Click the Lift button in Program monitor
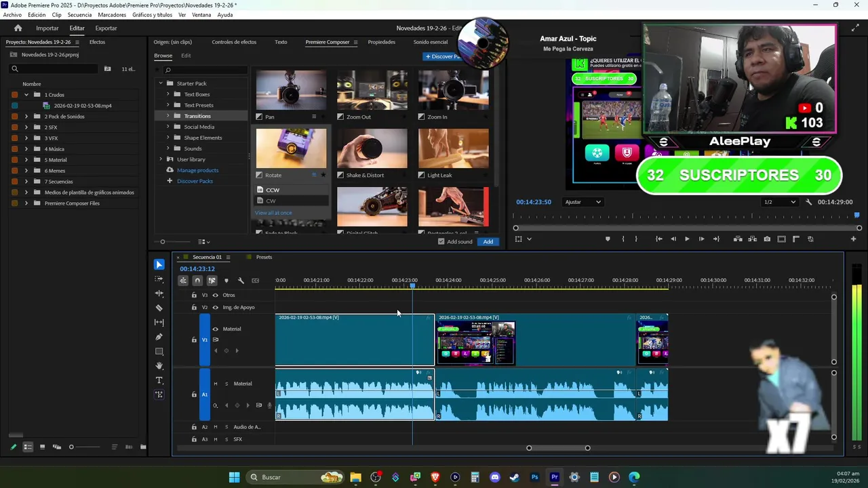 point(738,239)
